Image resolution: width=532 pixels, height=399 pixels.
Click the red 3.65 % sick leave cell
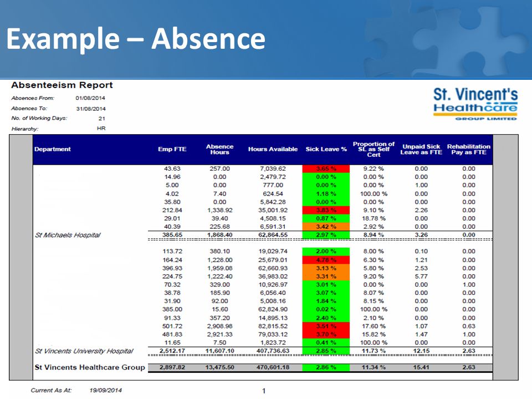point(326,168)
